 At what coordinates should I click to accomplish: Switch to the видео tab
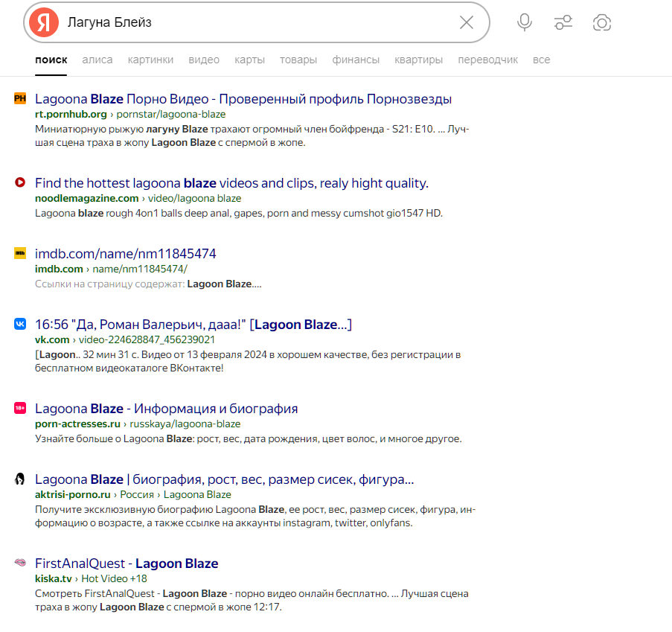pos(204,60)
